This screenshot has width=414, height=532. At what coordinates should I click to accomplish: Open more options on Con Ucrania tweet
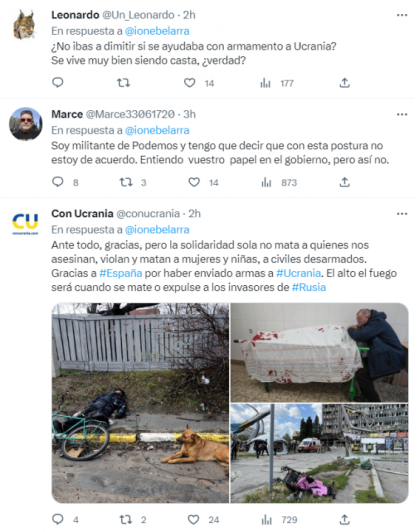[402, 214]
